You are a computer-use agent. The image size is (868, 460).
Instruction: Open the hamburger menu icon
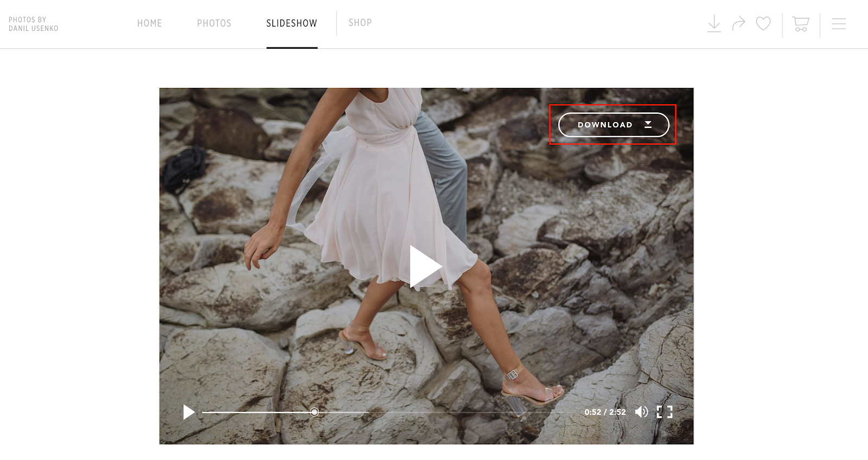click(839, 24)
